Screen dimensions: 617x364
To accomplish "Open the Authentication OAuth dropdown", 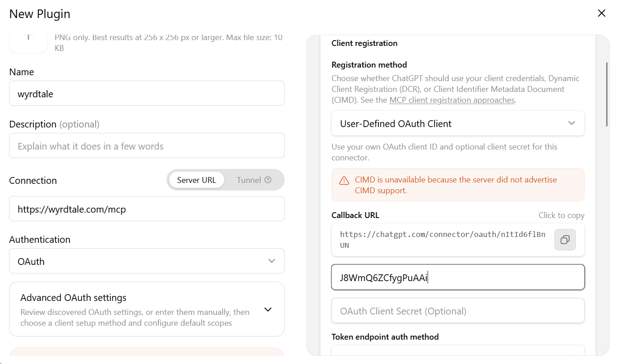I will (x=147, y=261).
